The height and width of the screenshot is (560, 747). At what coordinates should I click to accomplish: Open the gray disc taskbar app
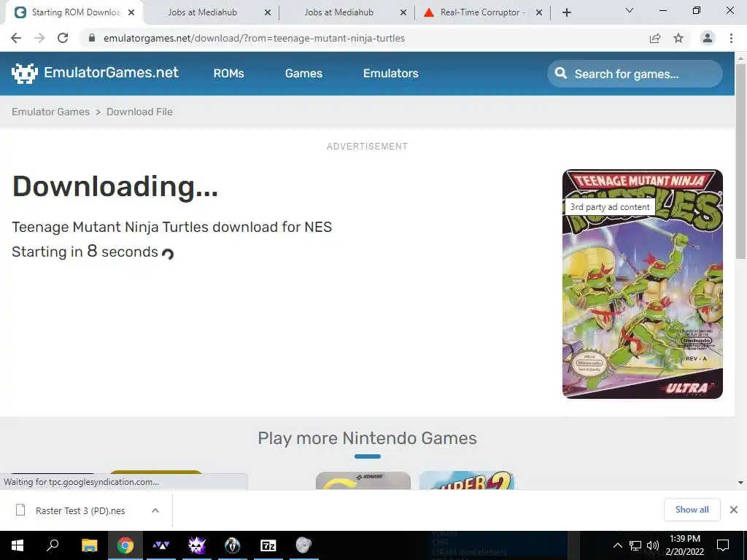coord(303,545)
